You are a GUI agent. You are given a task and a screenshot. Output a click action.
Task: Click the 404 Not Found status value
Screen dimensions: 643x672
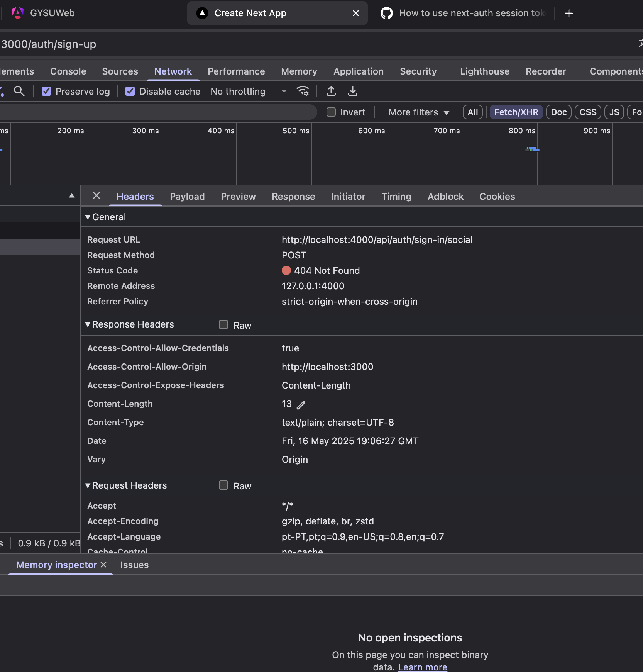coord(327,270)
